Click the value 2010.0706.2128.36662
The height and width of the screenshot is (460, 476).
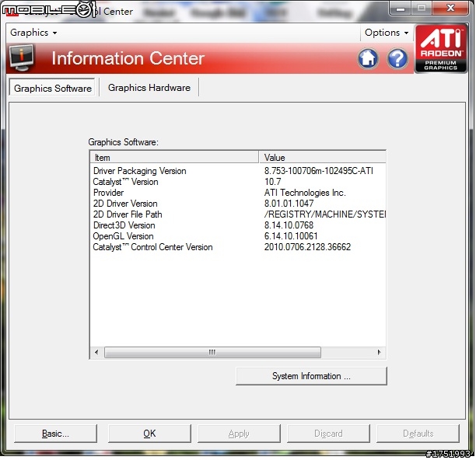pos(307,247)
